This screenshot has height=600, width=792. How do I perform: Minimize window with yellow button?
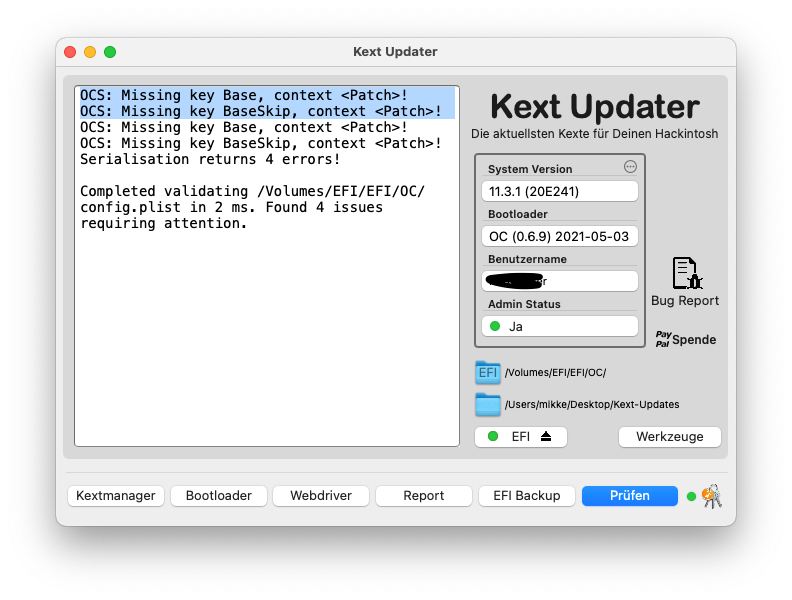click(x=90, y=52)
